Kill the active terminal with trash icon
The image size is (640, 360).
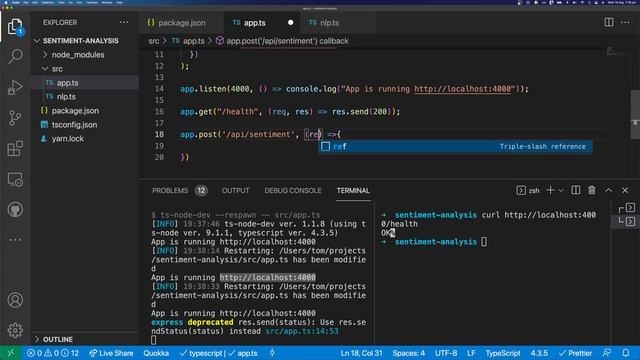click(x=592, y=190)
